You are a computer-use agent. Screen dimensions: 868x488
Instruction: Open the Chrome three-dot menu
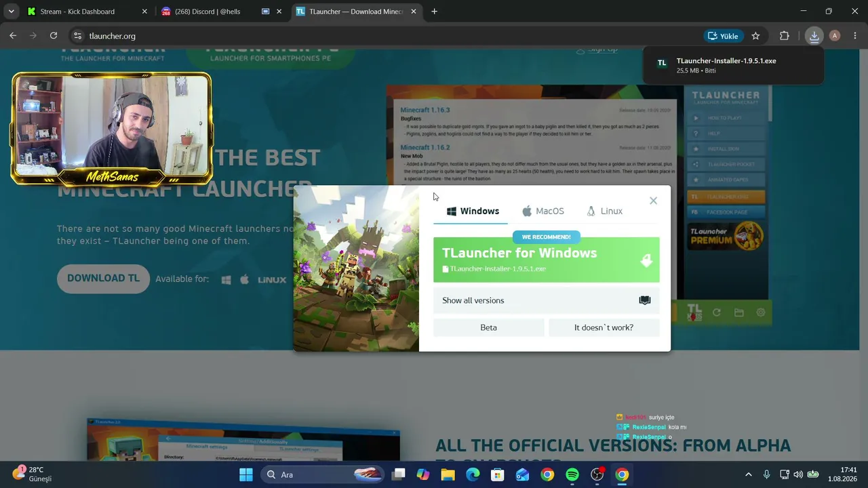click(855, 36)
